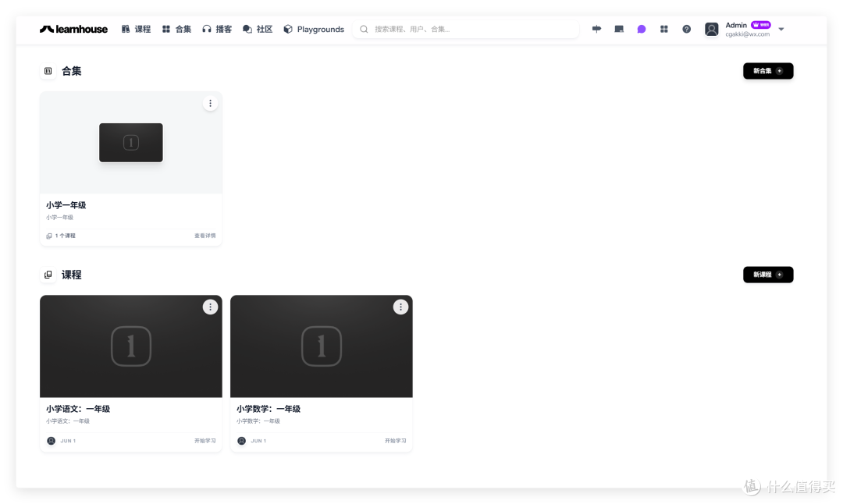The image size is (843, 504).
Task: Open the 课程 nav menu item
Action: click(136, 29)
